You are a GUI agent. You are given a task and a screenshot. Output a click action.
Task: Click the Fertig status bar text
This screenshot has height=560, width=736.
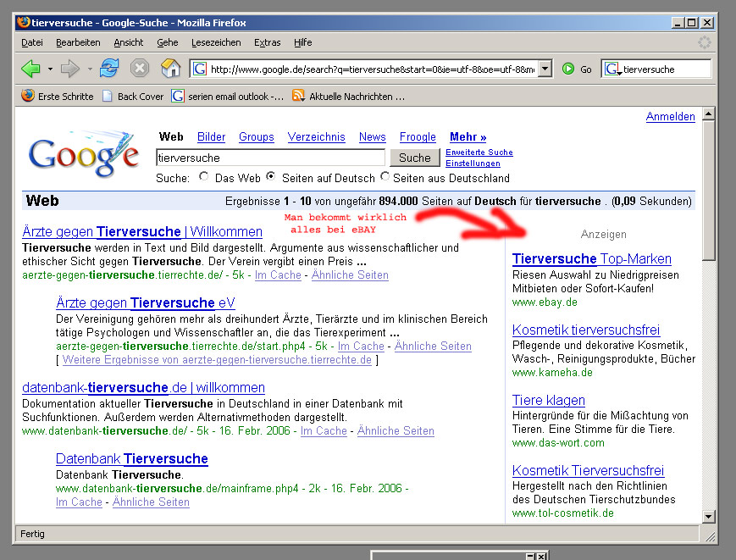pyautogui.click(x=32, y=534)
